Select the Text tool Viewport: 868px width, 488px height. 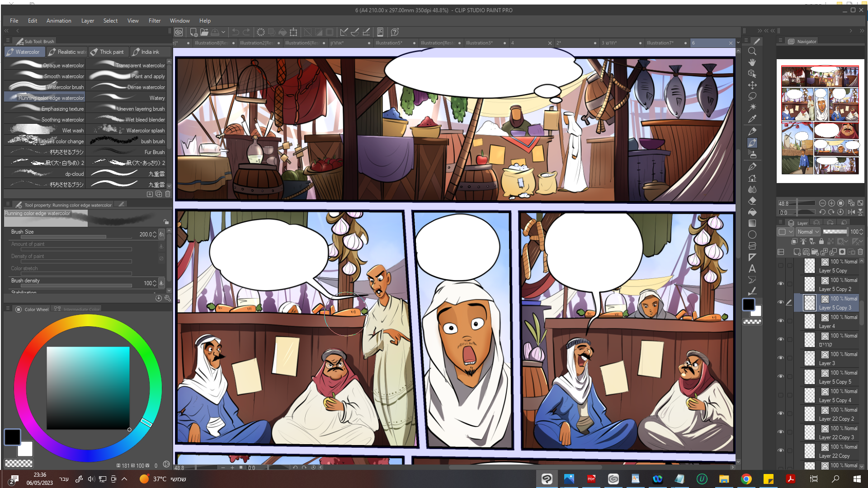pos(752,268)
